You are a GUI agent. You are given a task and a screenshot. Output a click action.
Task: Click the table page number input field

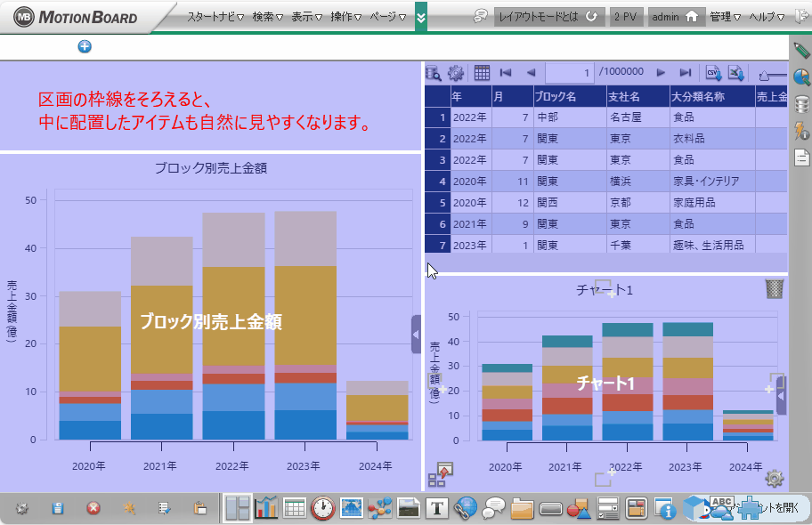pos(569,73)
